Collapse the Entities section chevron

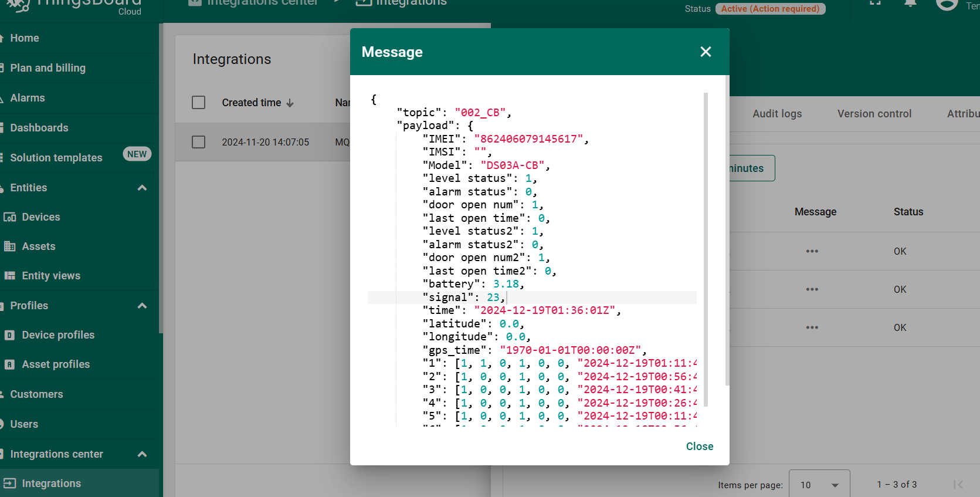142,188
